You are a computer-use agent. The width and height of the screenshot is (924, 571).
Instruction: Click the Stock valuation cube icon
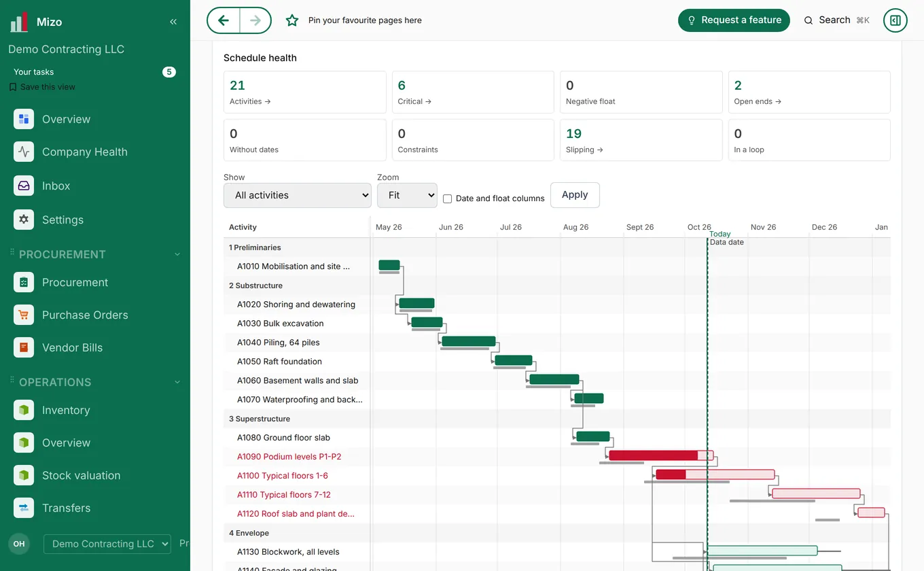[x=24, y=475]
